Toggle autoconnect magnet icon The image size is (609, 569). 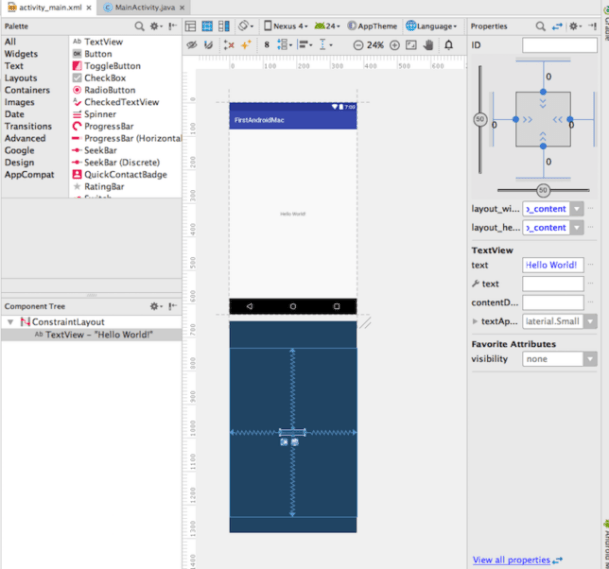208,45
